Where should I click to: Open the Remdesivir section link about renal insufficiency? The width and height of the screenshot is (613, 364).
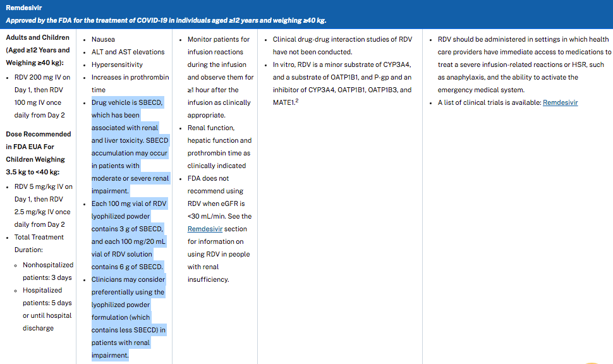point(205,229)
